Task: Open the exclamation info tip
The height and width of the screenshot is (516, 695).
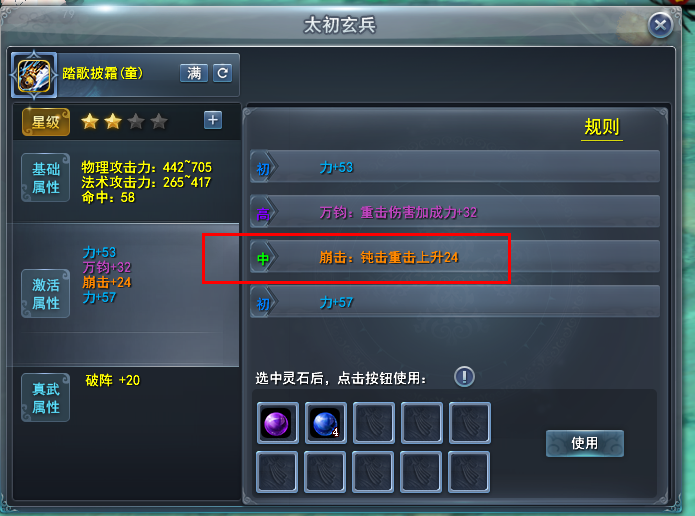Action: [464, 377]
